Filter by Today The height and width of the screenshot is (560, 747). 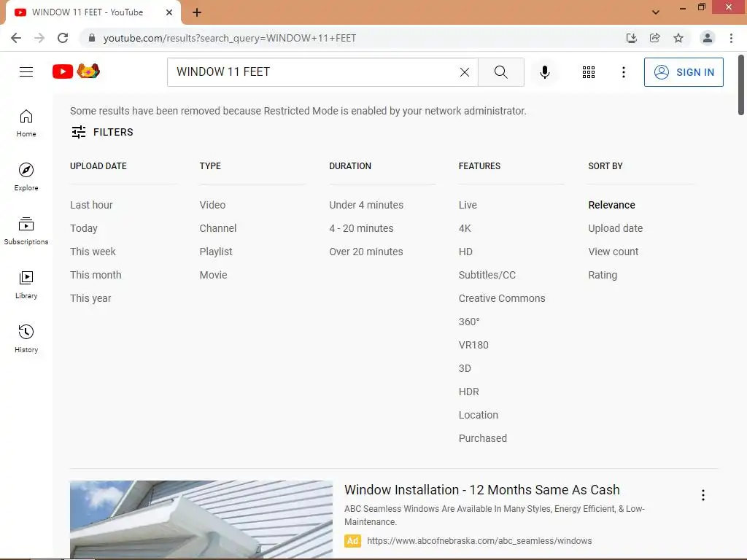(84, 228)
